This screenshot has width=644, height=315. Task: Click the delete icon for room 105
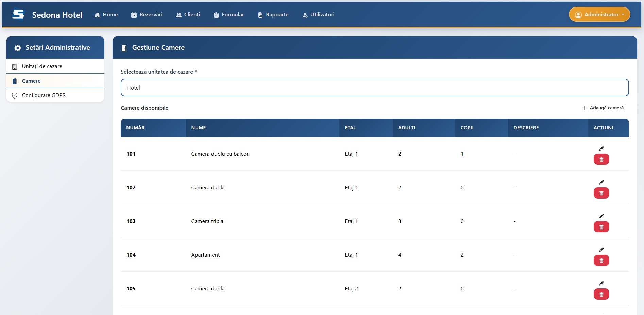601,294
